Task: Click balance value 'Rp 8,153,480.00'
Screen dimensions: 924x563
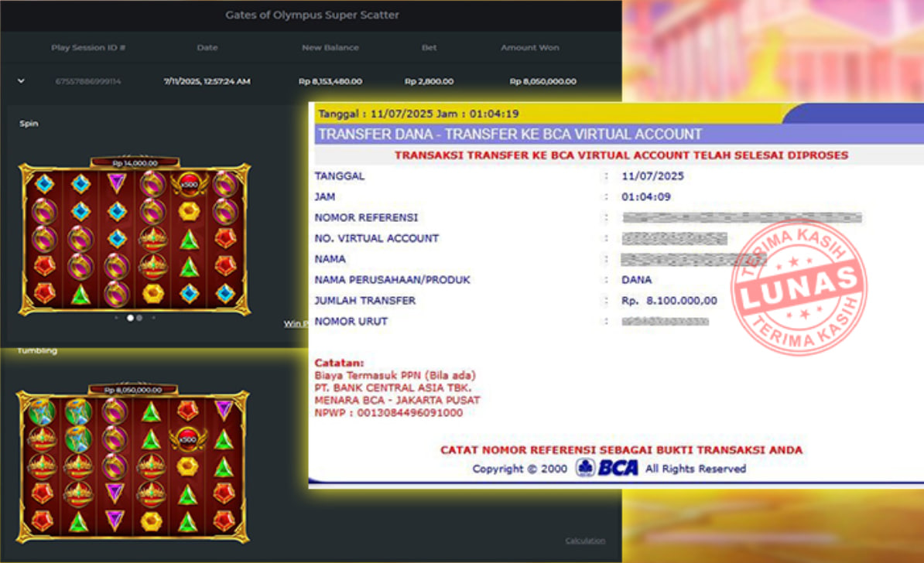Action: [330, 81]
